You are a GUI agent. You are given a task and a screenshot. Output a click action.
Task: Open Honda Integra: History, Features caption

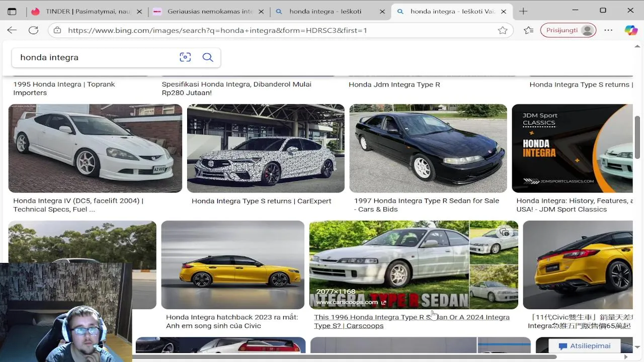[x=574, y=205]
